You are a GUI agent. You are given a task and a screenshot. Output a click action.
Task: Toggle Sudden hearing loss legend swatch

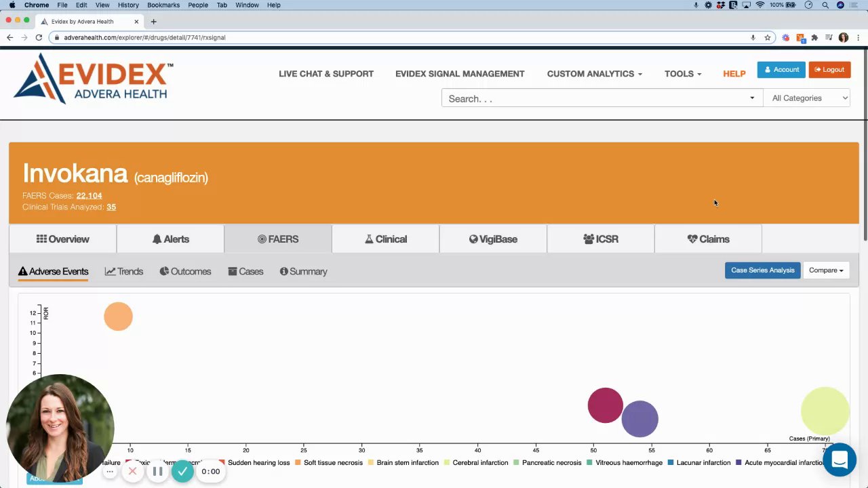tap(222, 462)
